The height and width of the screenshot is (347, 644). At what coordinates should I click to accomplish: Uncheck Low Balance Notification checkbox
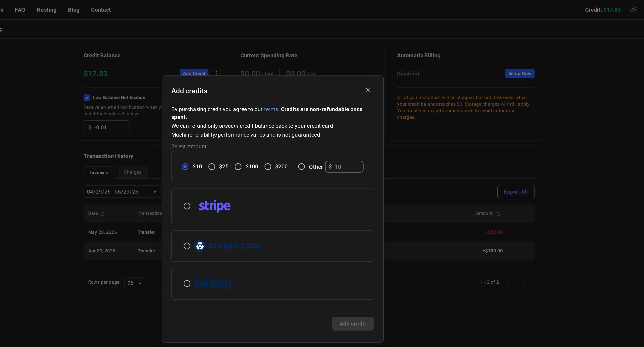coord(86,98)
